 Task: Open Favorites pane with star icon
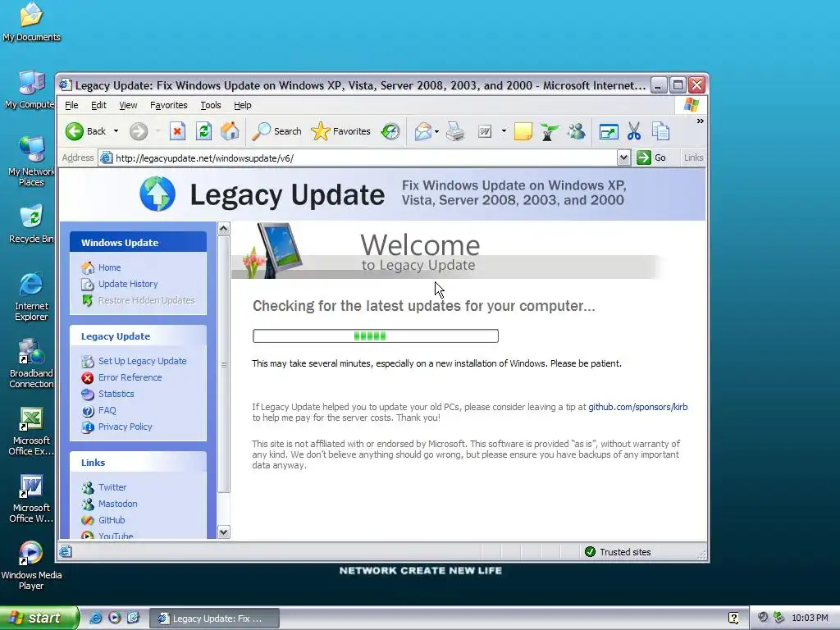coord(340,131)
